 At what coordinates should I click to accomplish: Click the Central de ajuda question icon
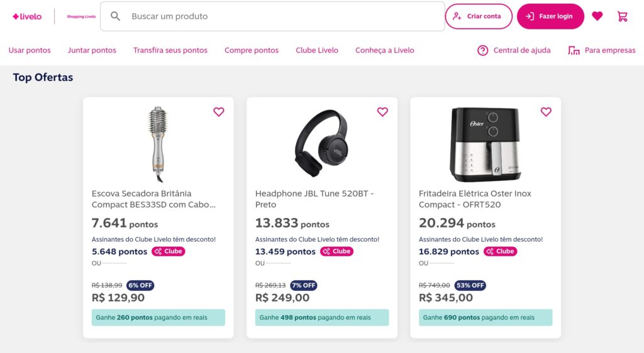point(483,50)
